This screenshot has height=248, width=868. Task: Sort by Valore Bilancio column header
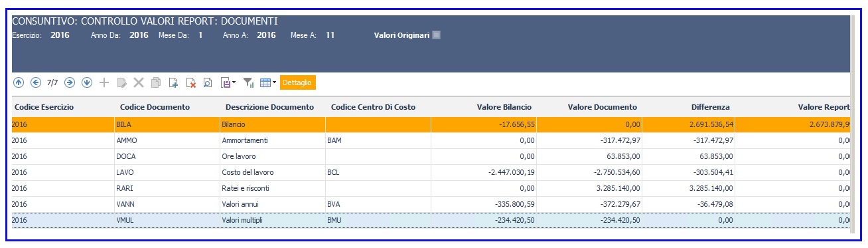[504, 107]
